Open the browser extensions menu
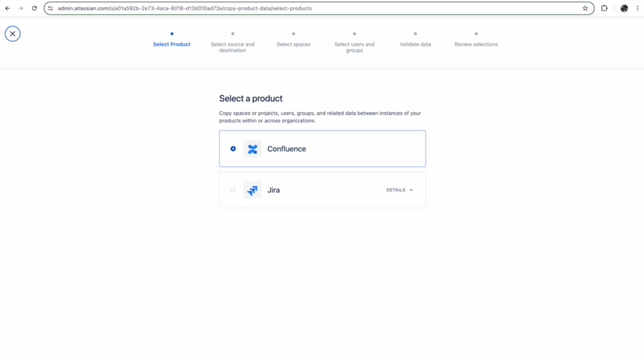Screen dimensions: 644x361 [604, 8]
